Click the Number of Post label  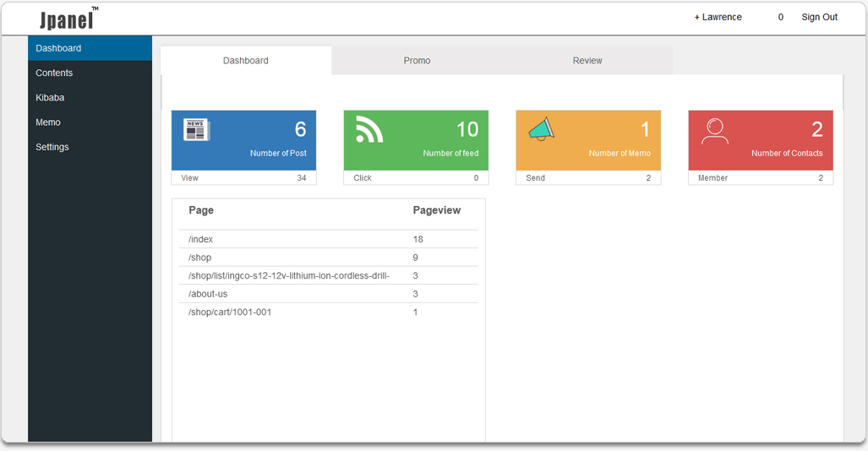click(278, 153)
